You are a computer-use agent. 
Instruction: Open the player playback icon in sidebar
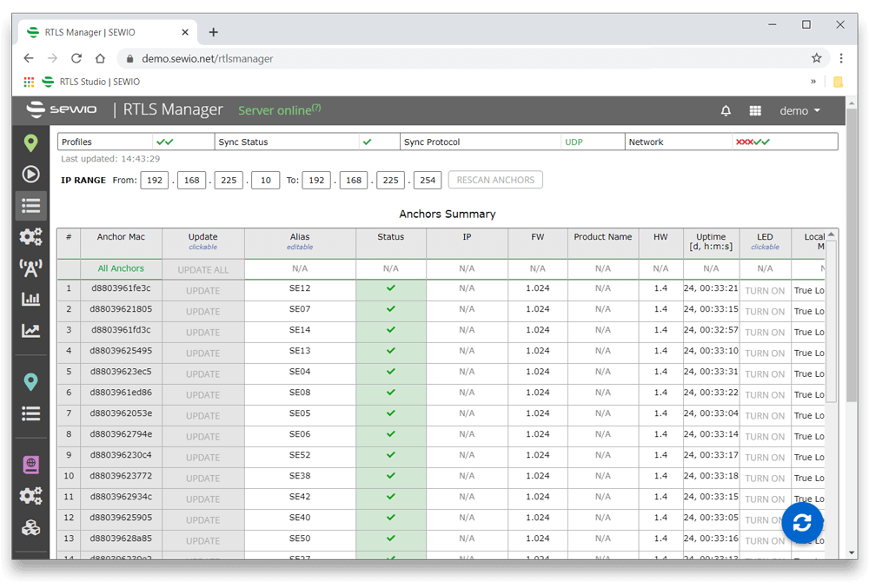[x=30, y=174]
